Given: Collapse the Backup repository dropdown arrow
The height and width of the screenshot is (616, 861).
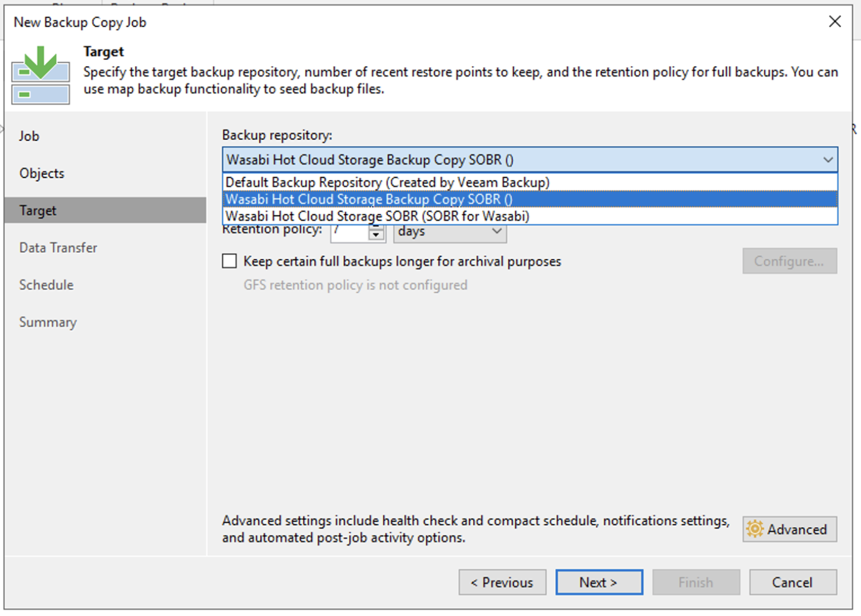Looking at the screenshot, I should click(x=828, y=160).
